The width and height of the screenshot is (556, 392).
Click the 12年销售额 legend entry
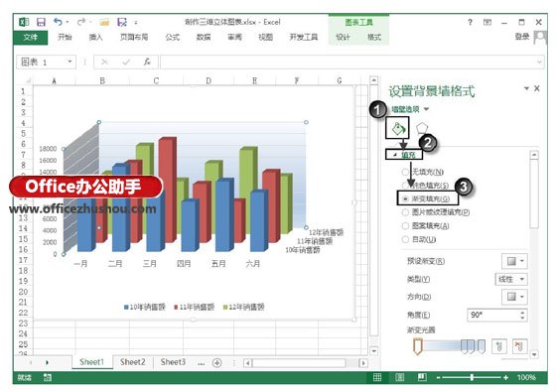(243, 307)
